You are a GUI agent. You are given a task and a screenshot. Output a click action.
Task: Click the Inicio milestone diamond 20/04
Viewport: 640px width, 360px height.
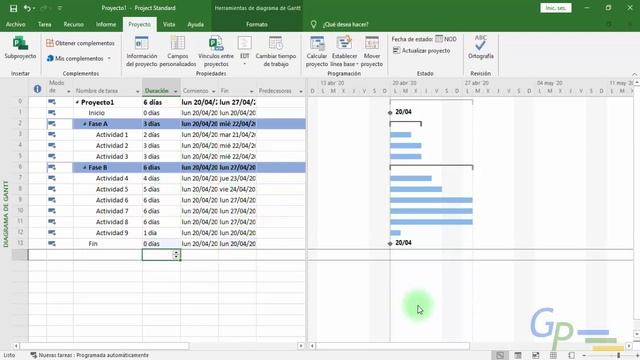tap(390, 113)
